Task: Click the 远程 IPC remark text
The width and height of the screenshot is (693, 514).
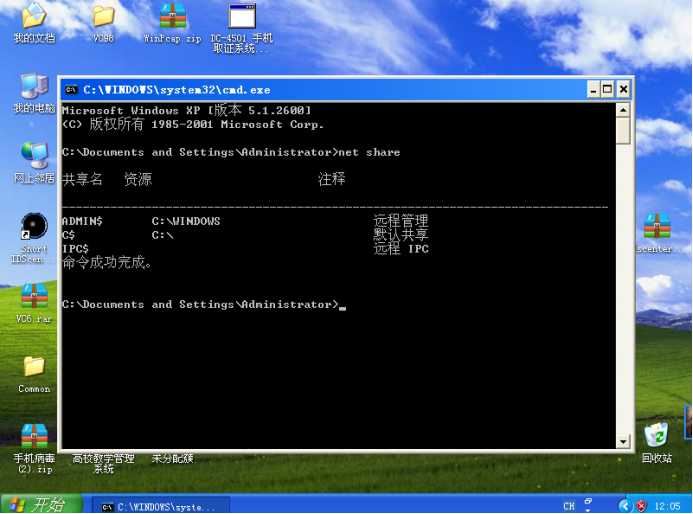Action: (401, 248)
